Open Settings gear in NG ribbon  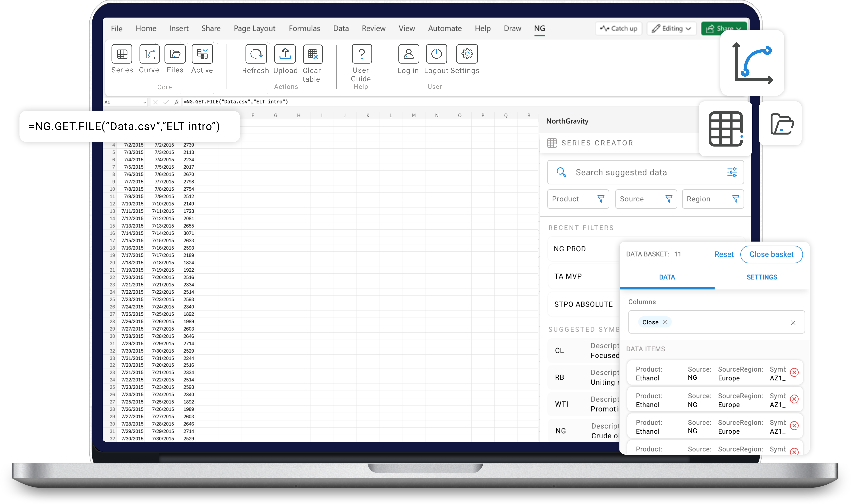click(x=467, y=54)
